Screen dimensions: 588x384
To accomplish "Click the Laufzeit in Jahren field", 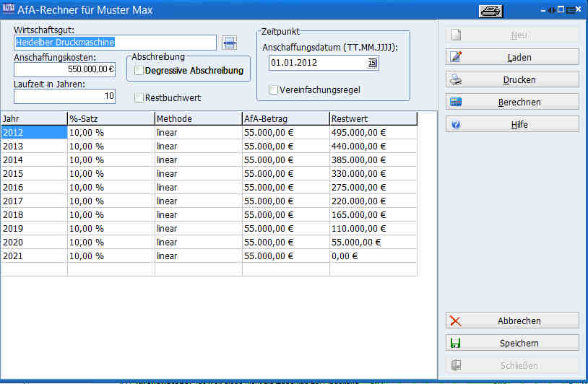I will click(x=64, y=96).
